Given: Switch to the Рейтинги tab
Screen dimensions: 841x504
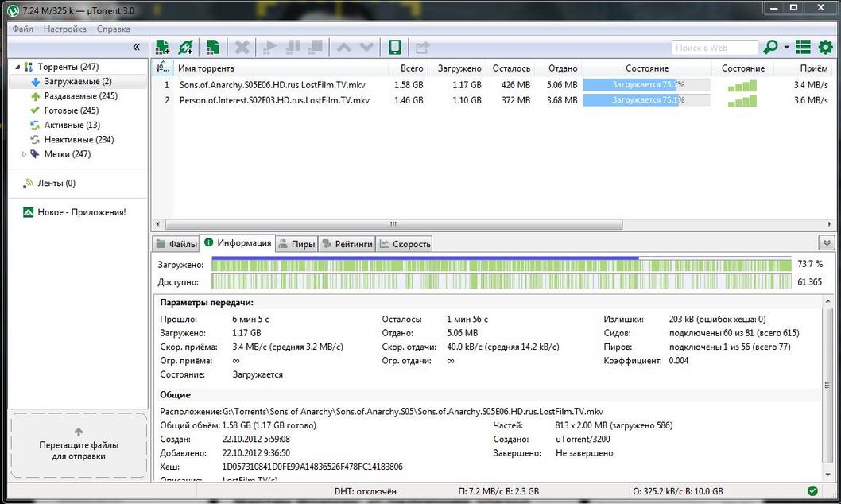Looking at the screenshot, I should tap(347, 244).
